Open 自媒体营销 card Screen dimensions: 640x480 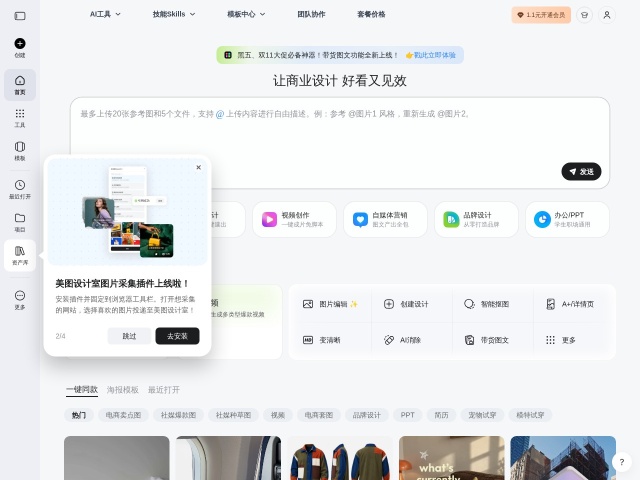pos(385,219)
